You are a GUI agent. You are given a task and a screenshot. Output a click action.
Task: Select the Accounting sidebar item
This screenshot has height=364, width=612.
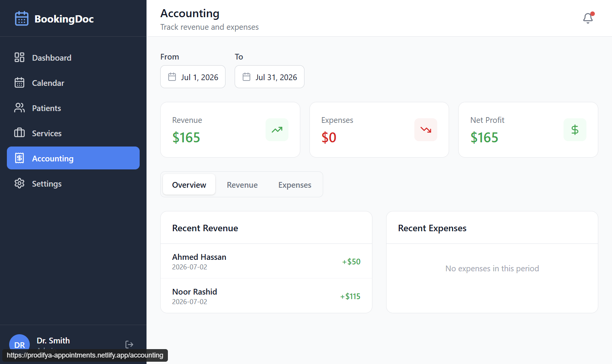[73, 158]
